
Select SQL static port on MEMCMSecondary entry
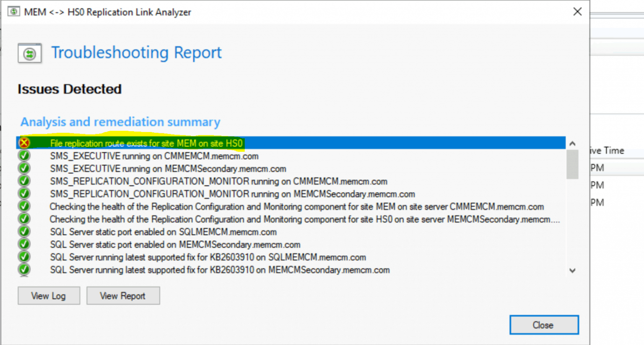(x=175, y=244)
